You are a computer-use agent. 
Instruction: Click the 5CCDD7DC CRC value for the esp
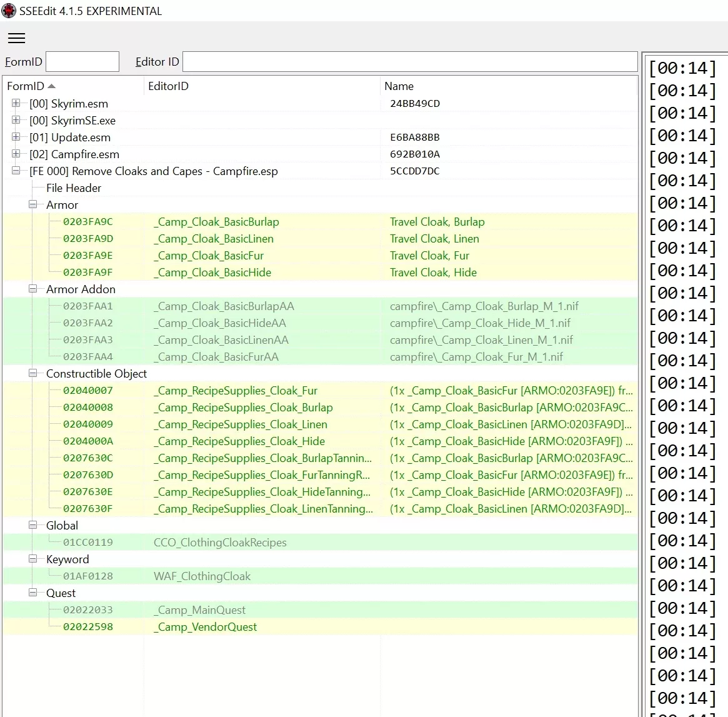tap(415, 171)
